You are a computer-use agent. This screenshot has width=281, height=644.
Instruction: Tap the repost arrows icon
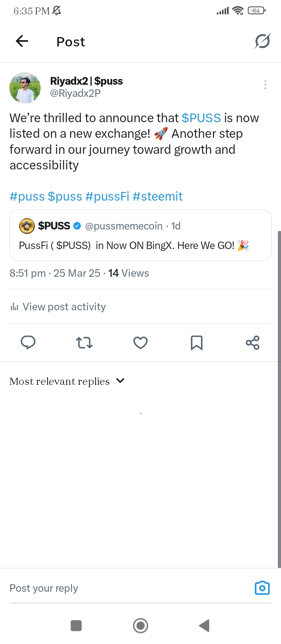(84, 343)
